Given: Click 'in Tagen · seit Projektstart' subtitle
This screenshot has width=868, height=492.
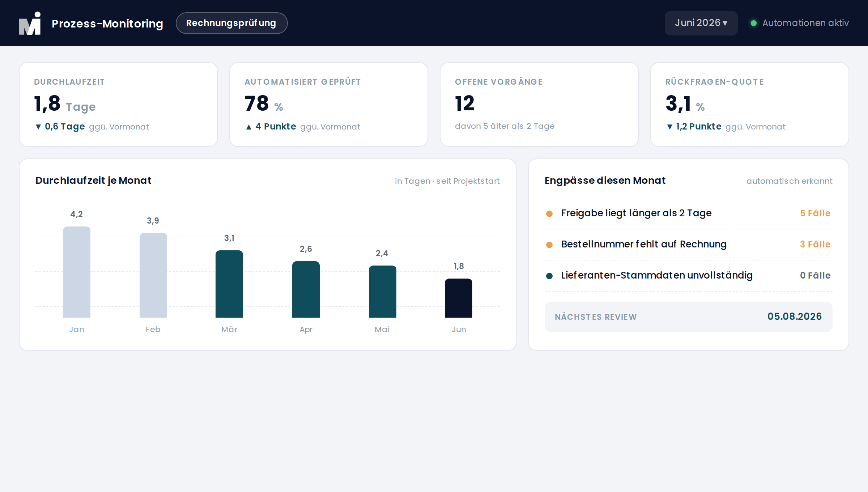Looking at the screenshot, I should 447,181.
